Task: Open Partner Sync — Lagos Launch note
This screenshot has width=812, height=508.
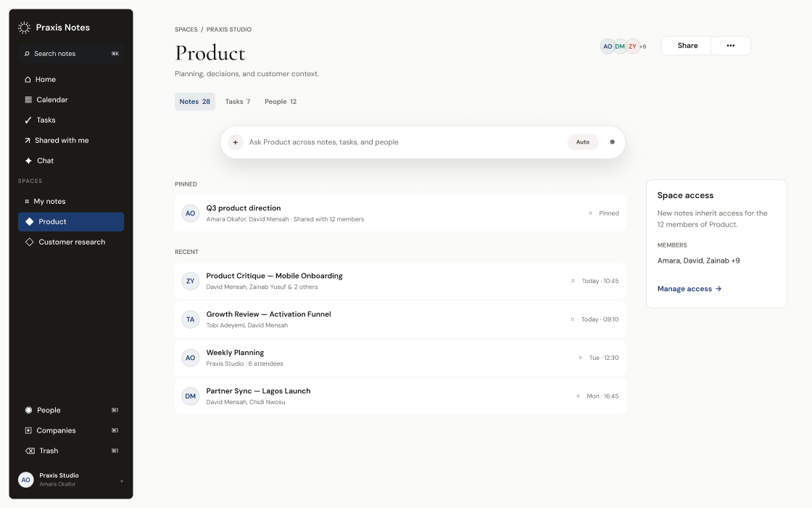Action: (399, 396)
